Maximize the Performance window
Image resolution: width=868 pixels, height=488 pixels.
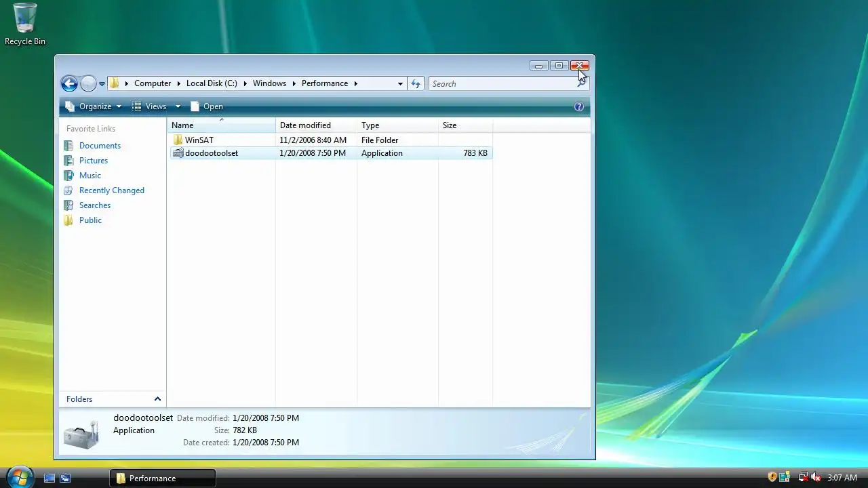click(x=559, y=66)
